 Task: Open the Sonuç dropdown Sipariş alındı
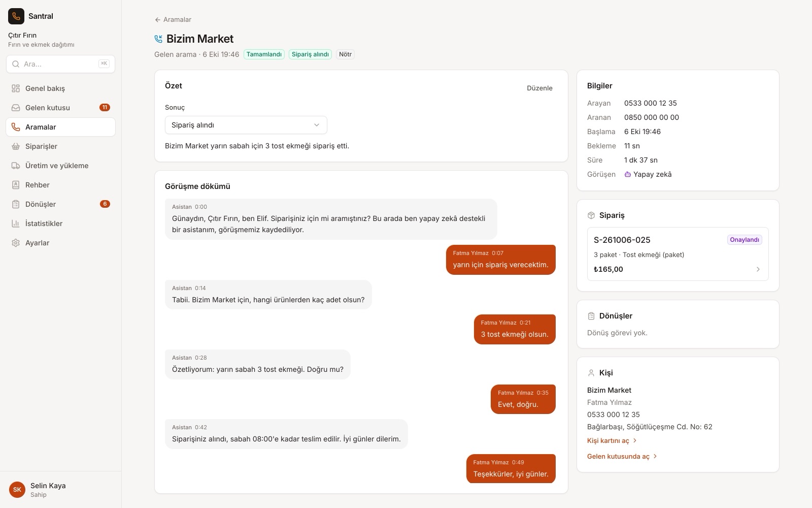[x=246, y=125]
